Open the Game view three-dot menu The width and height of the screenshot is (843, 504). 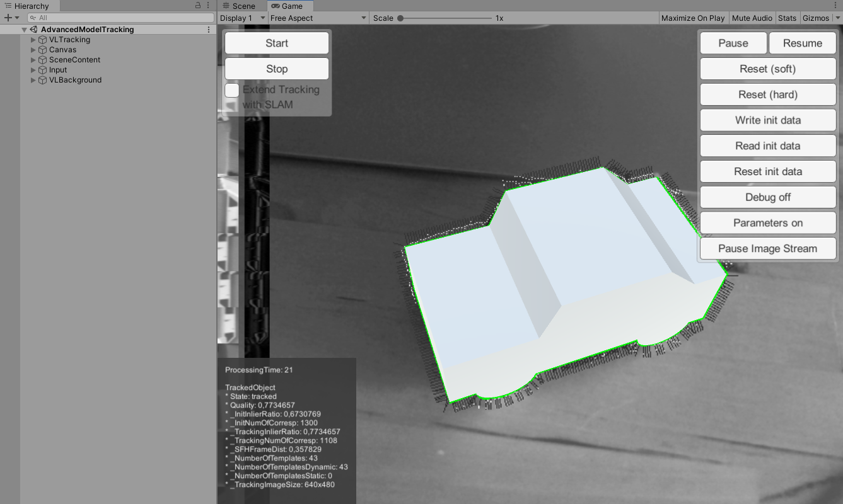point(837,6)
